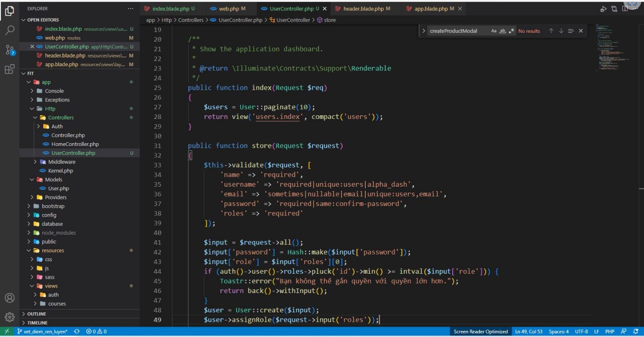Click the xet_diem_ren_luyen branch in status bar
This screenshot has height=337, width=644.
[42, 332]
